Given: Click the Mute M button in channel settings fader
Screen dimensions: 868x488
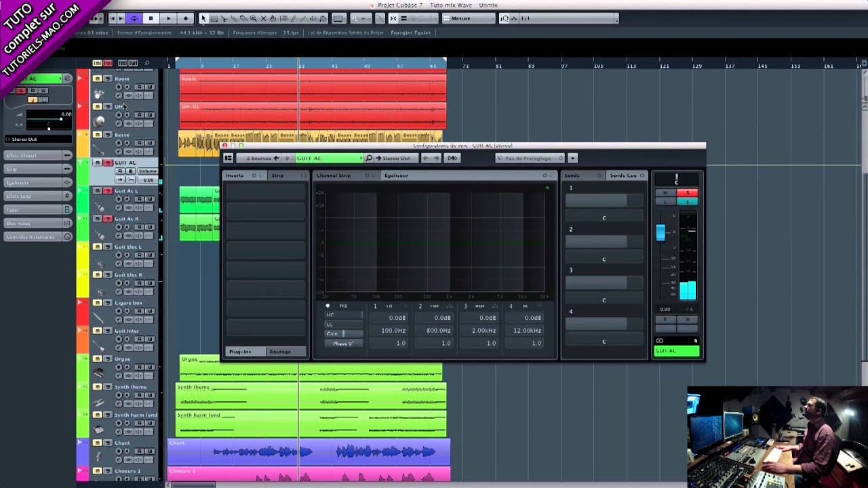Looking at the screenshot, I should [x=665, y=193].
